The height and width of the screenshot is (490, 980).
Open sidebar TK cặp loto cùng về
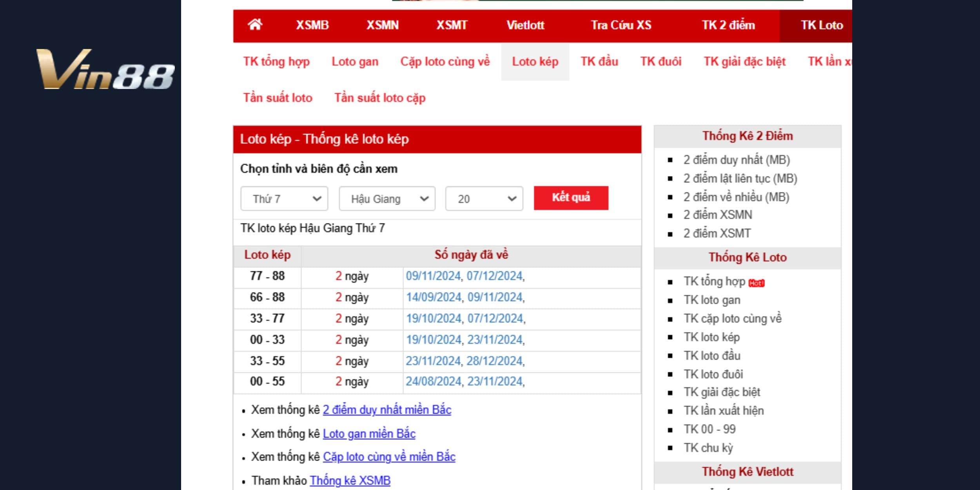[732, 318]
